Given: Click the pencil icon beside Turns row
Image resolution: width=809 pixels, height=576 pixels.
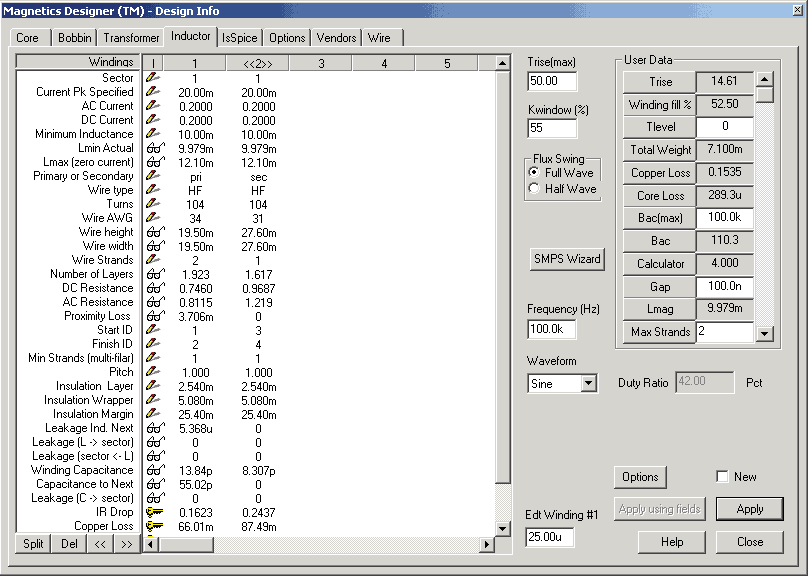Looking at the screenshot, I should pos(153,204).
